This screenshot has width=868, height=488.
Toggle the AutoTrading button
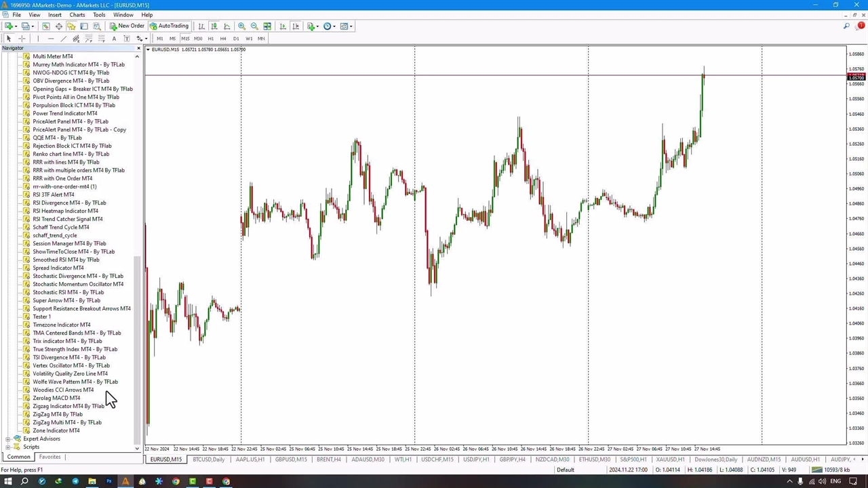(x=169, y=26)
